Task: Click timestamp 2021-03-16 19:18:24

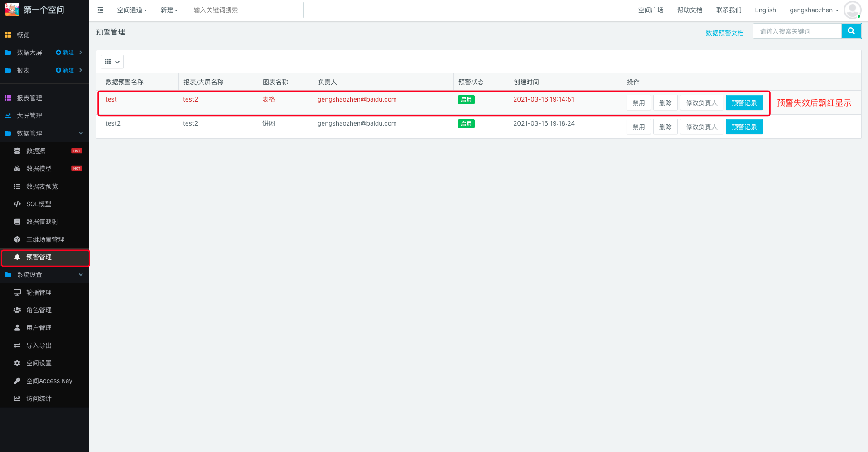Action: coord(544,123)
